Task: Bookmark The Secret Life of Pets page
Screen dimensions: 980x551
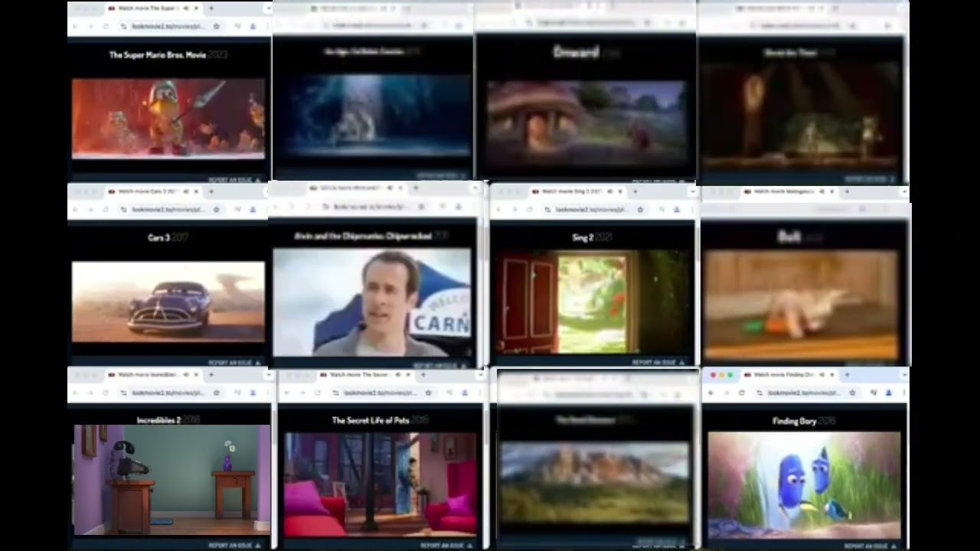Action: click(429, 393)
